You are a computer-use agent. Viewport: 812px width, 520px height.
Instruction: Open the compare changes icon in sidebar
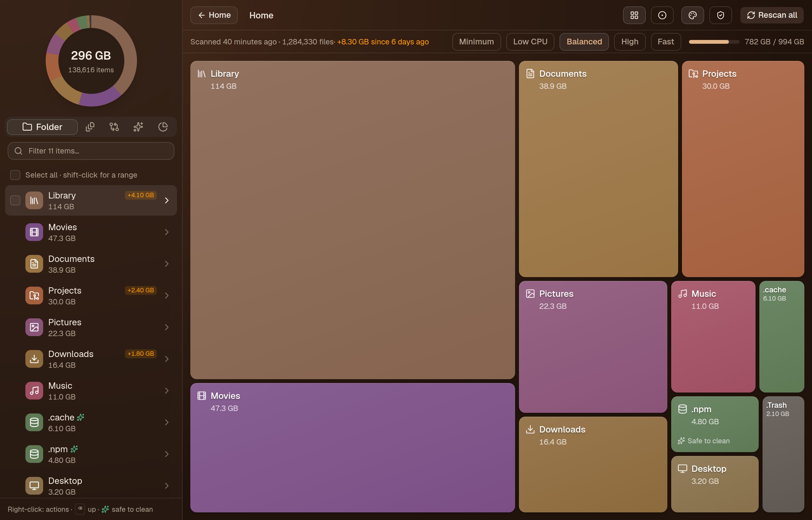point(114,127)
